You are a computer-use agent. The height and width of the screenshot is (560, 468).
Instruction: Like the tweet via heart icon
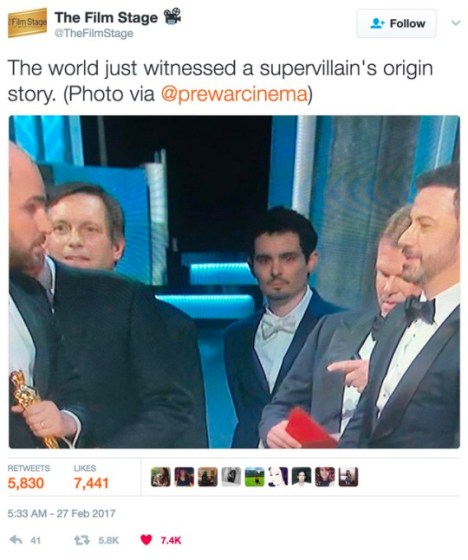(x=146, y=540)
